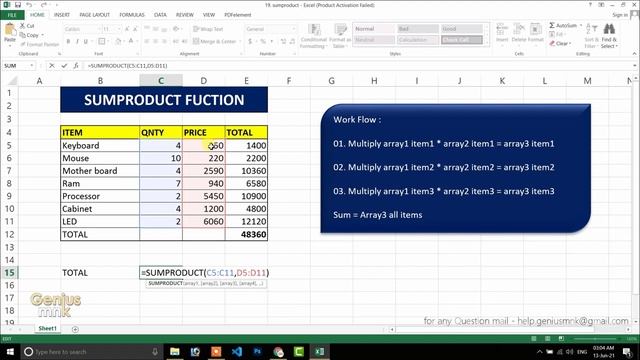Toggle Underline formatting button
Screen dimensions: 640x360
coord(86,41)
